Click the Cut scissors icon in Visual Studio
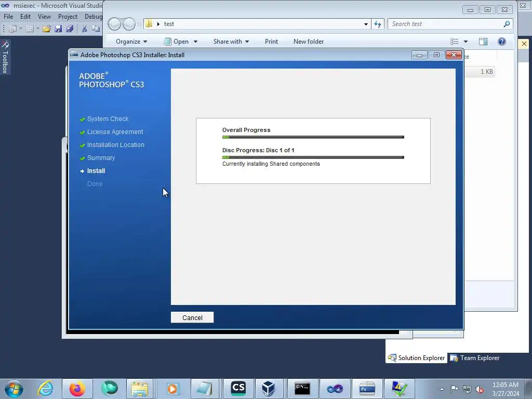The image size is (532, 399). click(84, 29)
